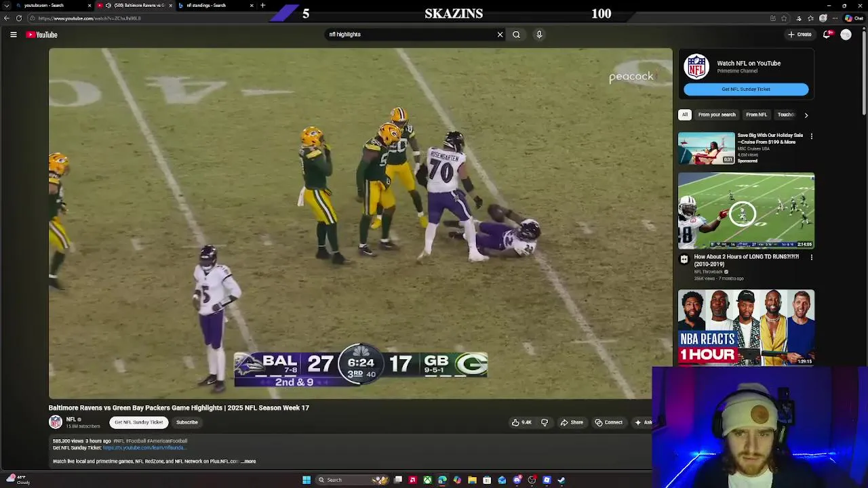Clear the search box with X

pos(500,35)
